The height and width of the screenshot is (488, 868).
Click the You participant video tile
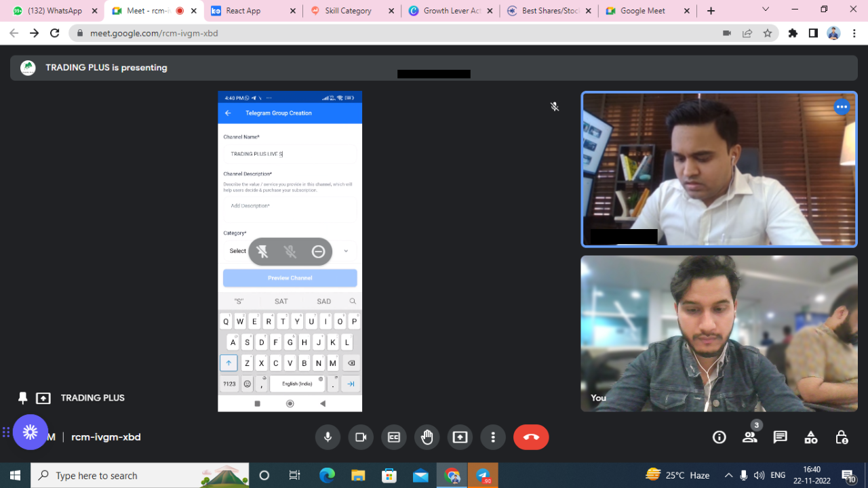(719, 333)
